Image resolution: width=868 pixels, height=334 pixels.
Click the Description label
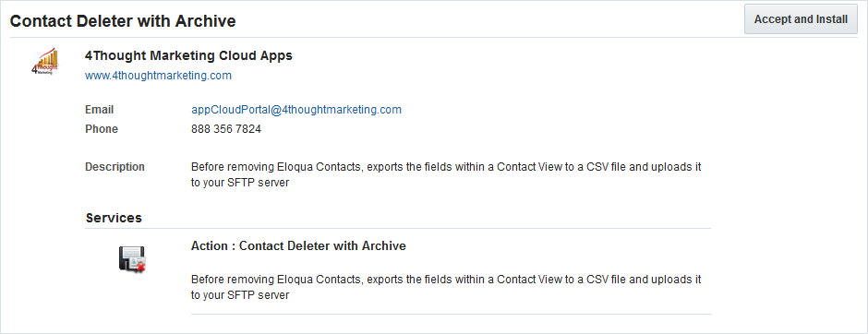pos(115,166)
